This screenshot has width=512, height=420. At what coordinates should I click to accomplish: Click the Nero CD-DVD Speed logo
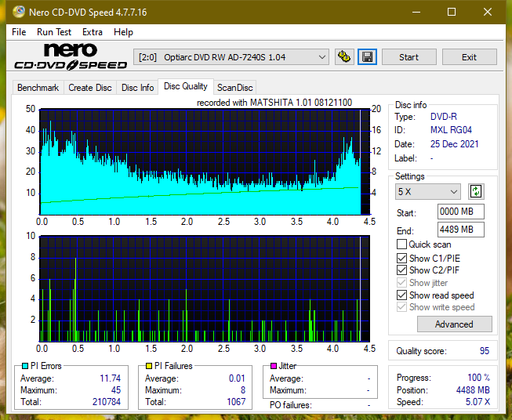[71, 56]
